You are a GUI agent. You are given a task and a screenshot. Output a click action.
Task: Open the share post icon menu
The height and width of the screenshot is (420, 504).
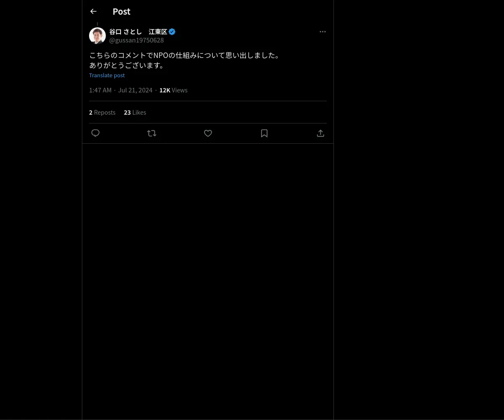coord(320,133)
